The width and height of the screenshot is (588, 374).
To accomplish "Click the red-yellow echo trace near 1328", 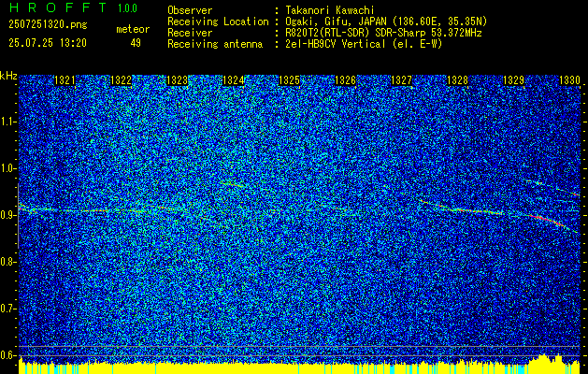I will point(462,209).
